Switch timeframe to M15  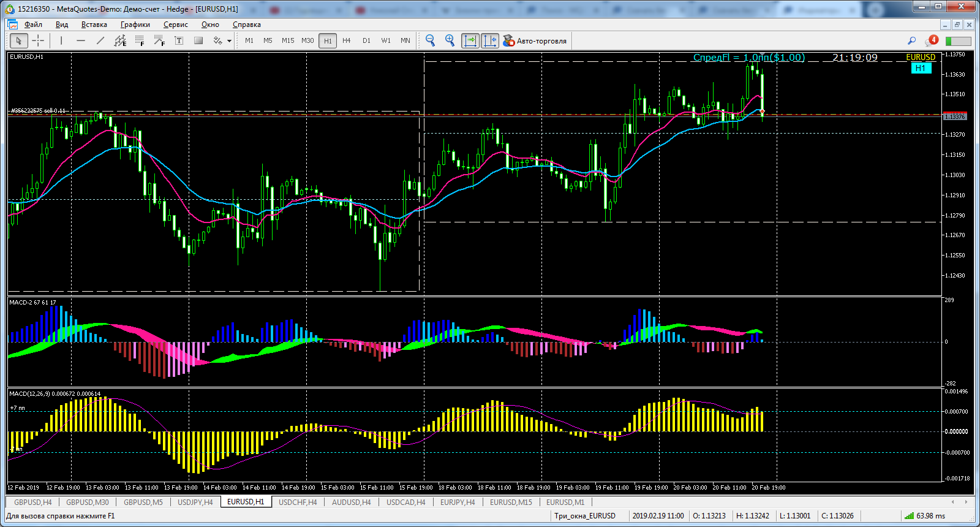point(288,40)
